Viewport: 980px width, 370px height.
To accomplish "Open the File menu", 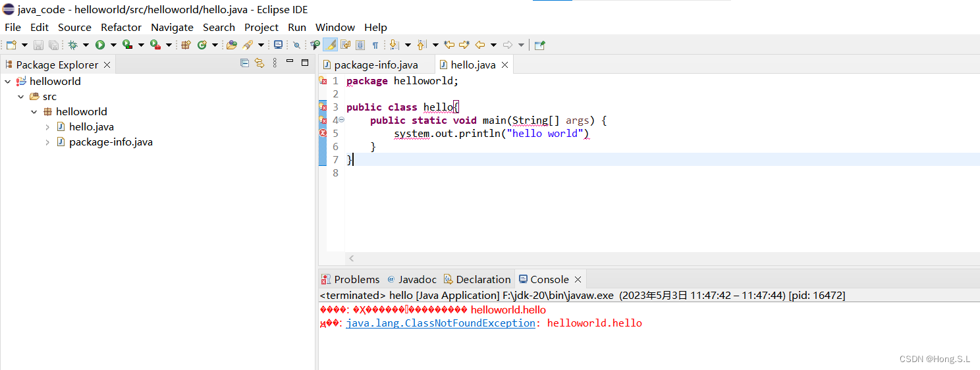I will pyautogui.click(x=13, y=28).
